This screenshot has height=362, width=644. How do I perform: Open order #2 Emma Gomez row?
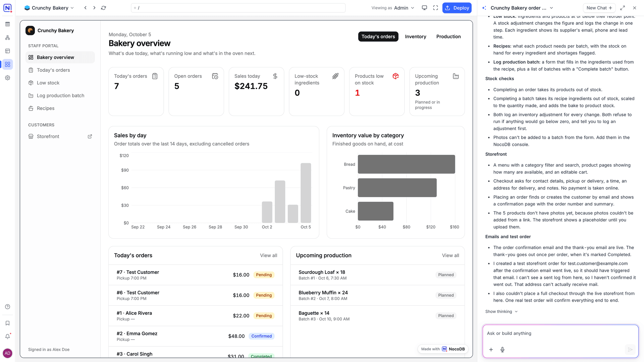click(196, 336)
